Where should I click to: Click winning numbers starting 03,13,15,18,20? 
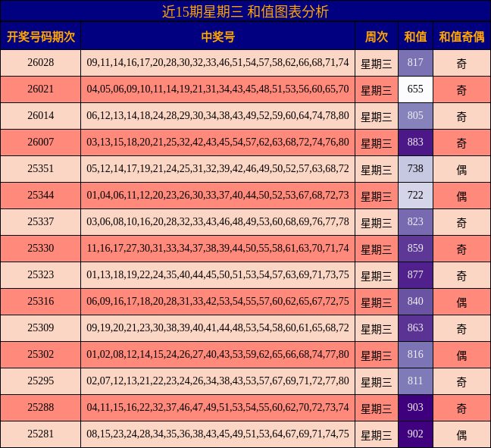(217, 143)
